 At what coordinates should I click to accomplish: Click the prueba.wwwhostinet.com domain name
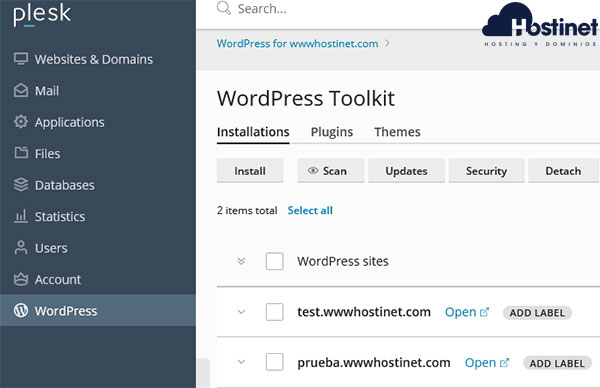click(x=374, y=362)
